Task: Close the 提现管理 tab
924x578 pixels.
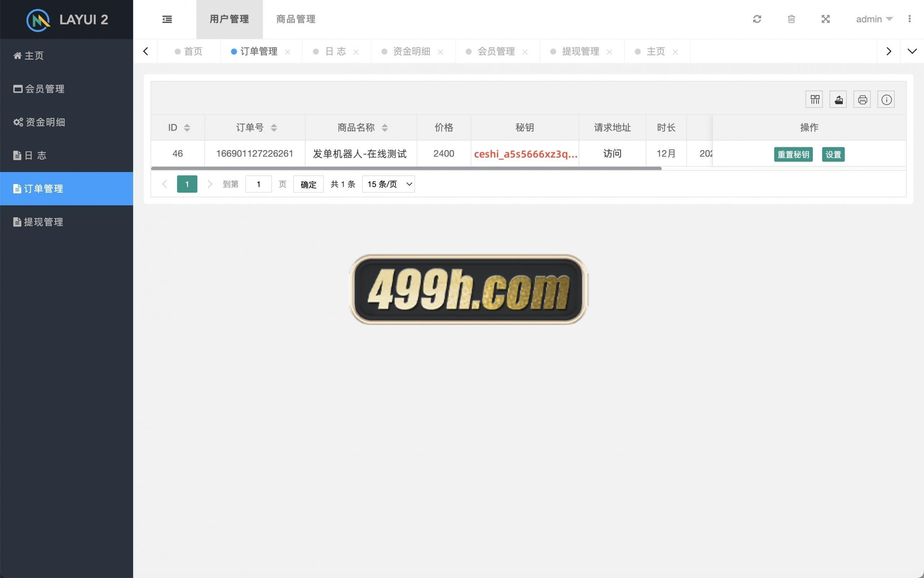Action: coord(610,52)
